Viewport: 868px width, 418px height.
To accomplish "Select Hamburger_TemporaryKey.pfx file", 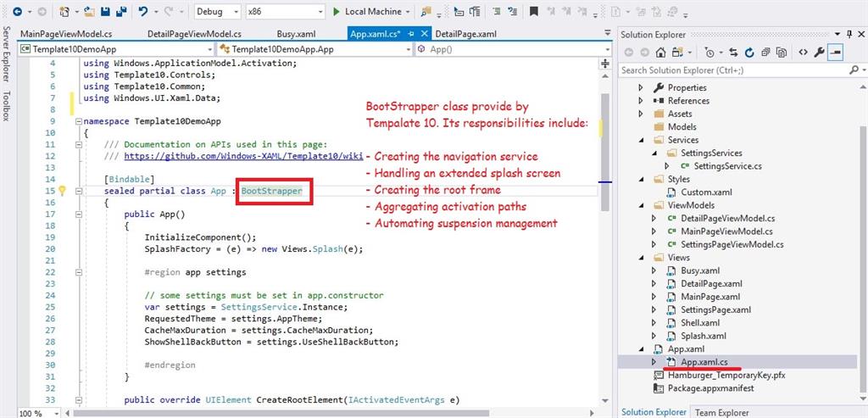I will coord(726,376).
